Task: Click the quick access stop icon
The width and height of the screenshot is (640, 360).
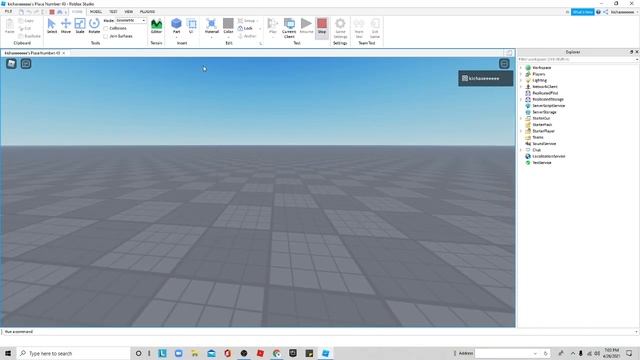Action: pos(52,12)
